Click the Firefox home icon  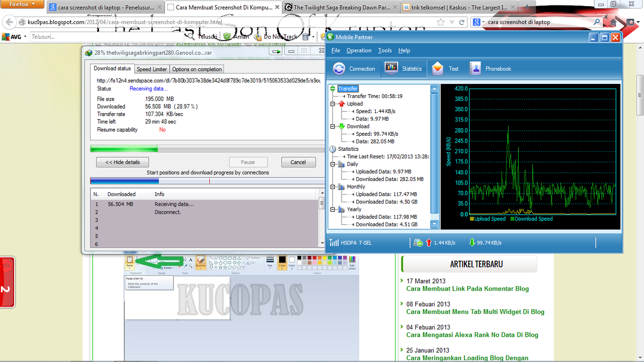[x=613, y=22]
